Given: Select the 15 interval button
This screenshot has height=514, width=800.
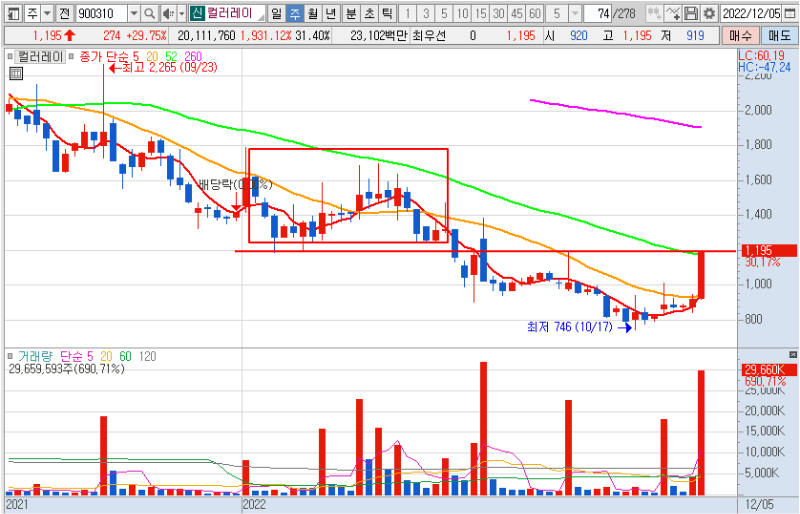Looking at the screenshot, I should click(481, 13).
